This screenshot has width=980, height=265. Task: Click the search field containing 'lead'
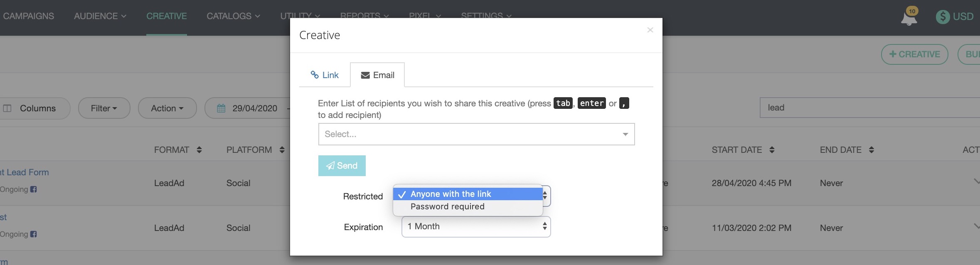(x=869, y=108)
